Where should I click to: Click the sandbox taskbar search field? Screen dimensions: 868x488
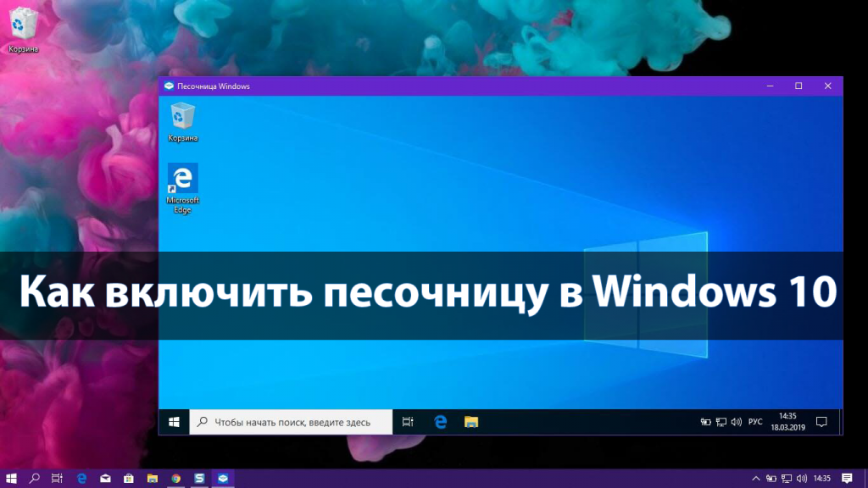pos(292,421)
